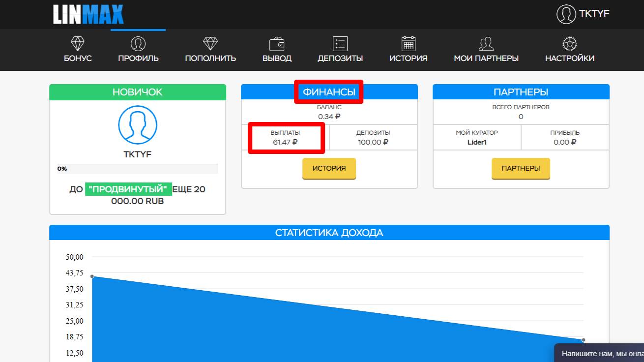Click the large blue avatar in НОВИЧОК card
Image resolution: width=644 pixels, height=362 pixels.
(138, 125)
